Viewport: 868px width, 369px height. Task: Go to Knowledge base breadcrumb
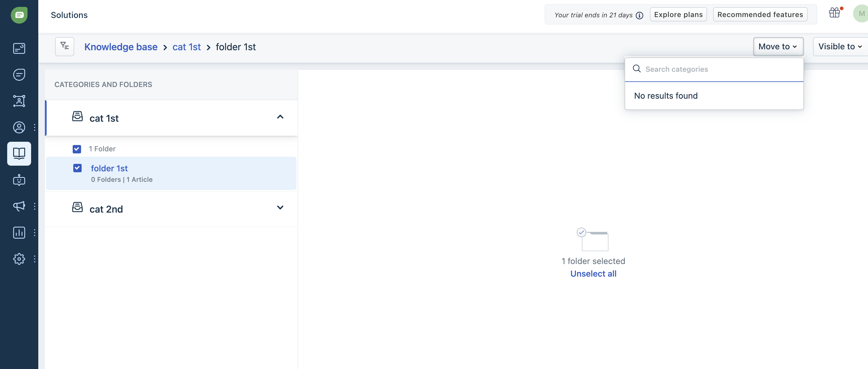[121, 47]
